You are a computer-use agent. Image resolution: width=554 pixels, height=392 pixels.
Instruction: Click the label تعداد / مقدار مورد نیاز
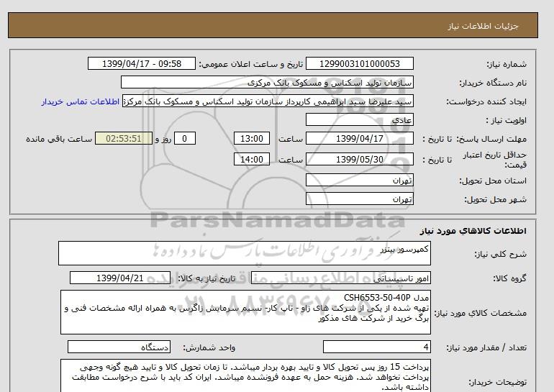click(x=486, y=348)
